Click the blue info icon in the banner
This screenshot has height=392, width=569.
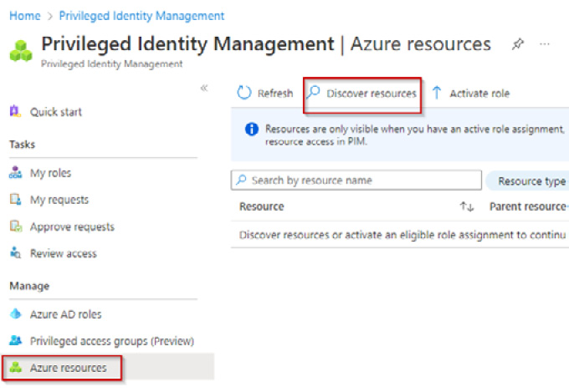[x=252, y=129]
